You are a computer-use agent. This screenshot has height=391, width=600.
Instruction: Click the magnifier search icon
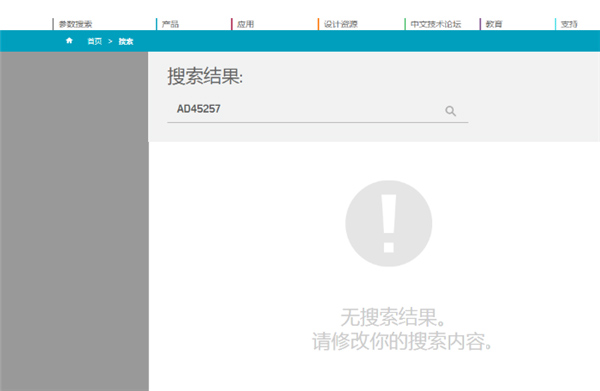pos(450,111)
